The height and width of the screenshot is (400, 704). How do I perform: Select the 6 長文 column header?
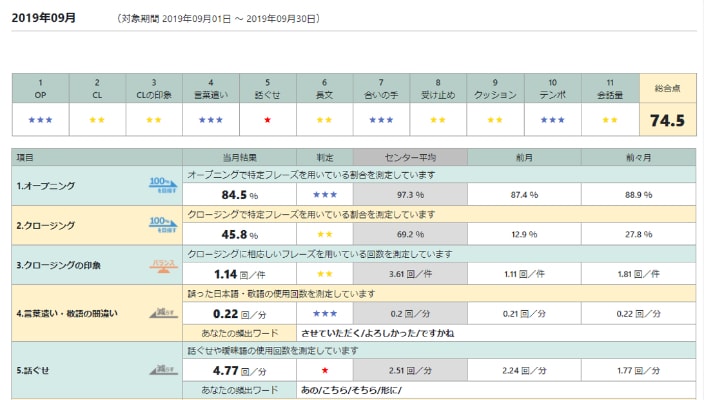pos(324,88)
